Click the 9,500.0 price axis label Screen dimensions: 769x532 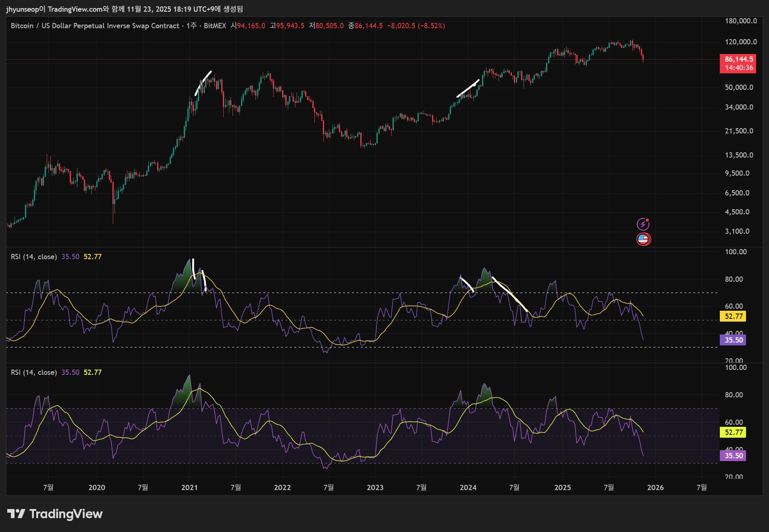pos(737,173)
